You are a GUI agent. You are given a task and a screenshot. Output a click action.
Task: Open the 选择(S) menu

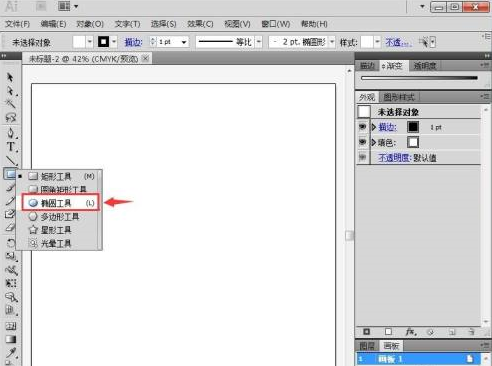tap(163, 24)
